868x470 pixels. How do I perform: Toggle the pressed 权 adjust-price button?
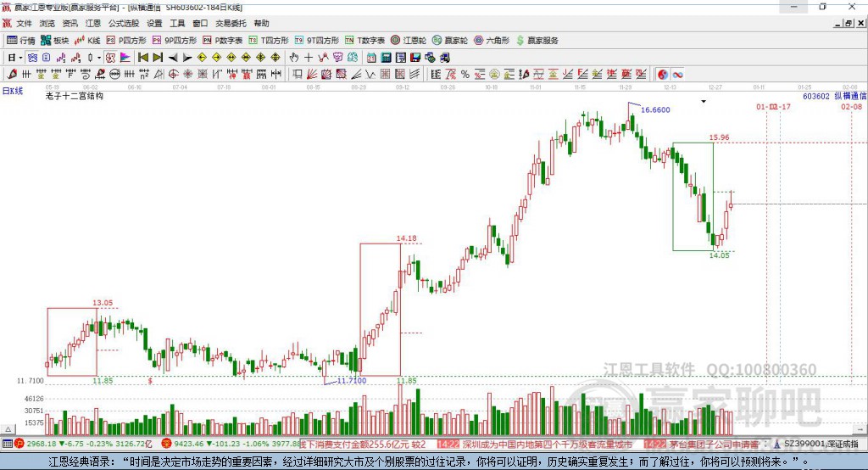111,58
